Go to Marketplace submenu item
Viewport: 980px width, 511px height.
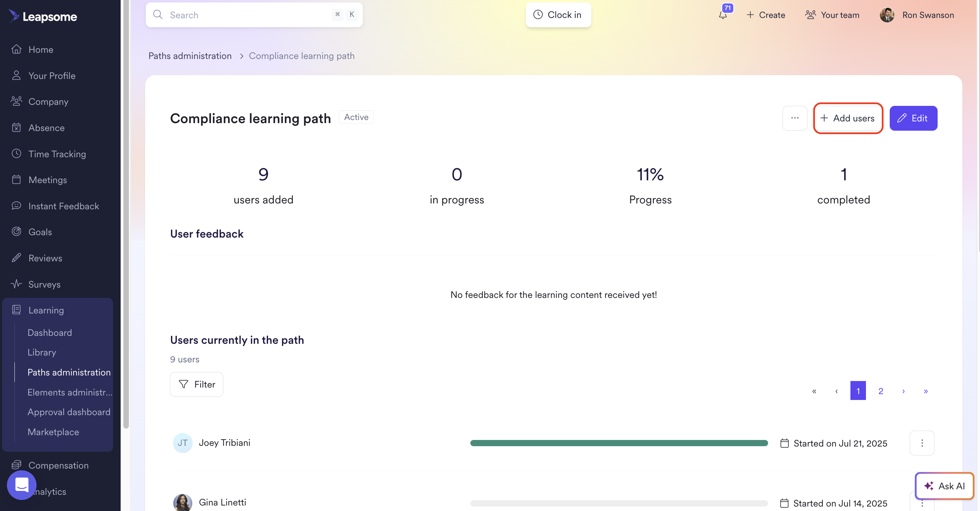coord(53,432)
